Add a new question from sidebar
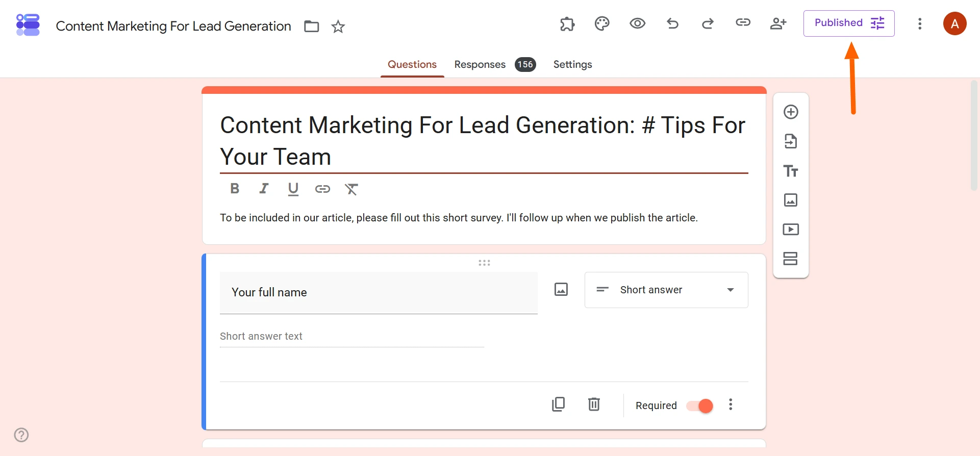The image size is (980, 456). click(791, 112)
